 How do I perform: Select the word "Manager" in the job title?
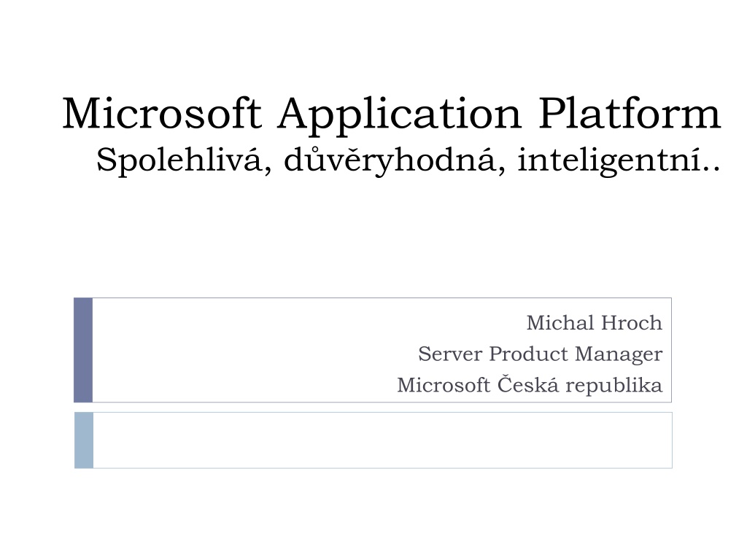pos(619,355)
